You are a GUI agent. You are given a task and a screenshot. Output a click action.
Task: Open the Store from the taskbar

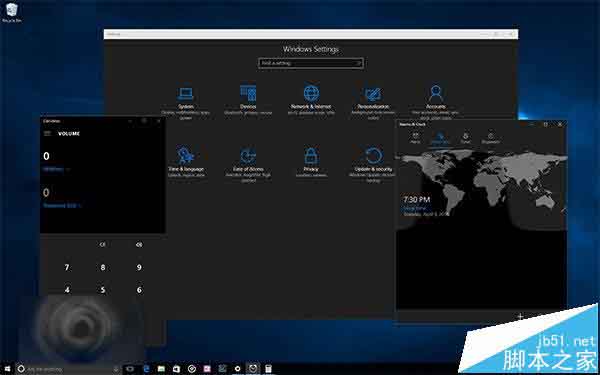[x=176, y=369]
